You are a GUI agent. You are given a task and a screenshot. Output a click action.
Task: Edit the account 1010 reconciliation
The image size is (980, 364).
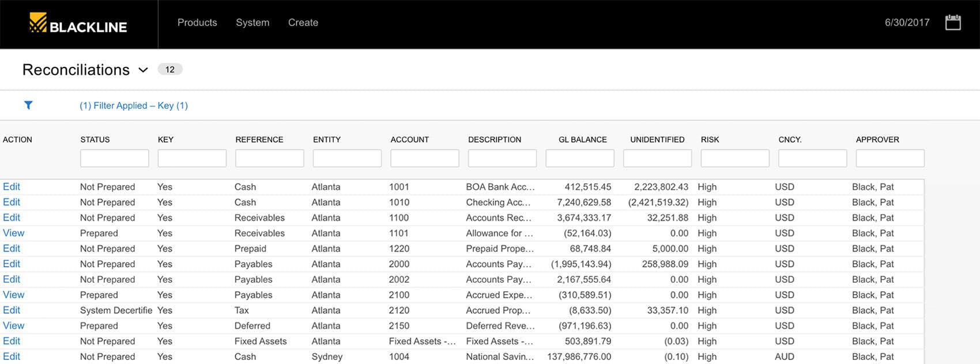click(12, 202)
